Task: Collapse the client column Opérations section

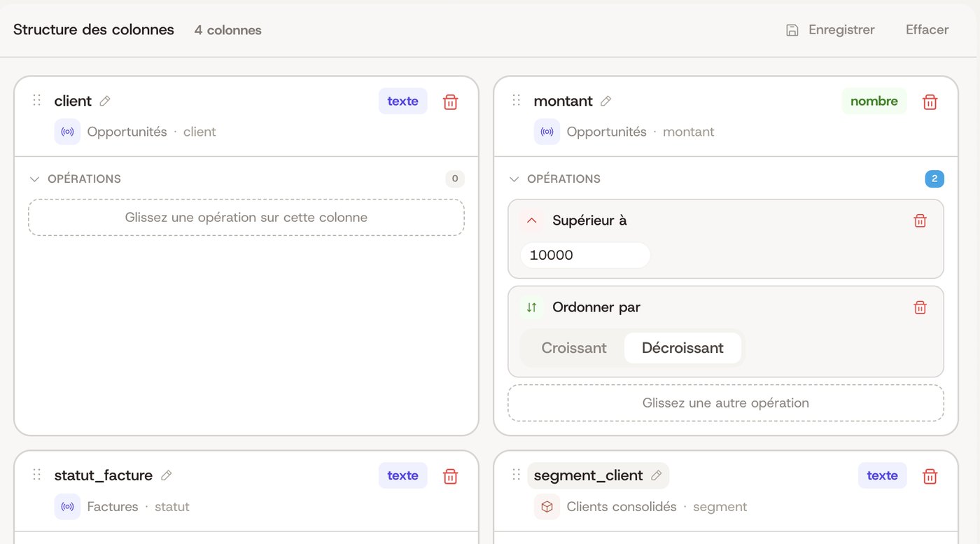Action: click(34, 179)
